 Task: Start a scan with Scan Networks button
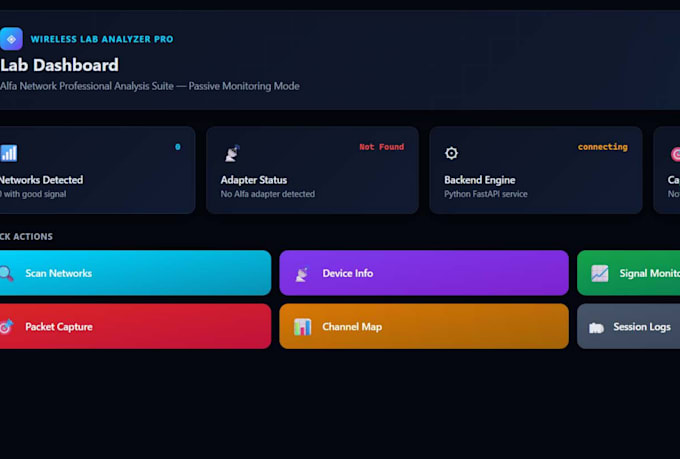[x=135, y=273]
